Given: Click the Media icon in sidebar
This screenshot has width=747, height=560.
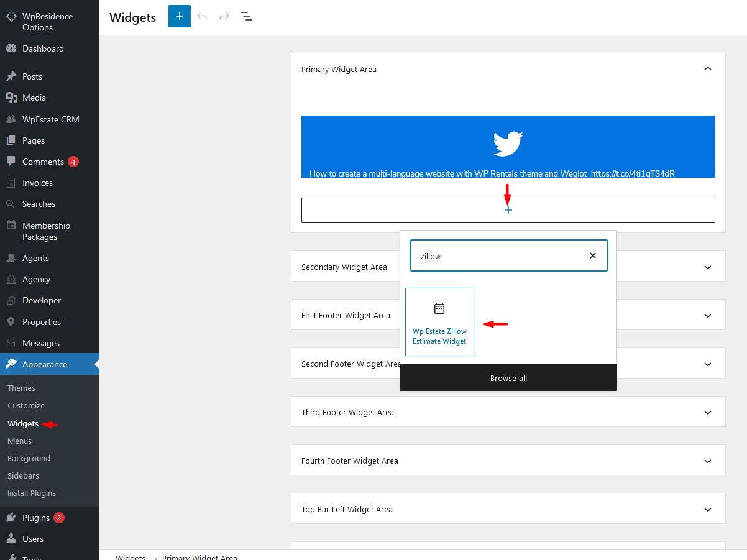Looking at the screenshot, I should [x=11, y=98].
